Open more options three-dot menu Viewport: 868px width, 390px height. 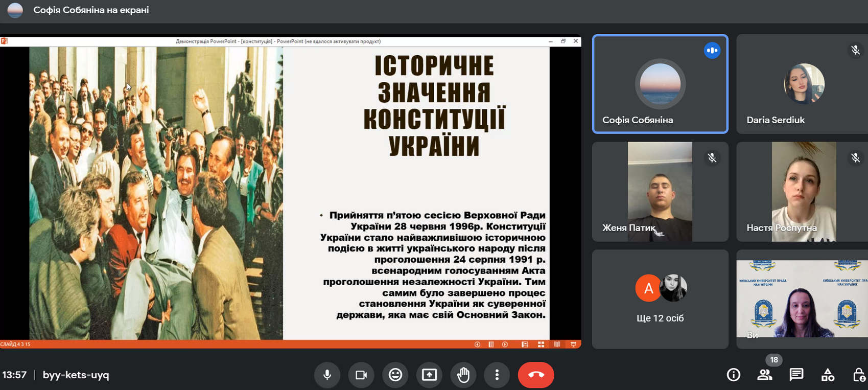pyautogui.click(x=497, y=375)
